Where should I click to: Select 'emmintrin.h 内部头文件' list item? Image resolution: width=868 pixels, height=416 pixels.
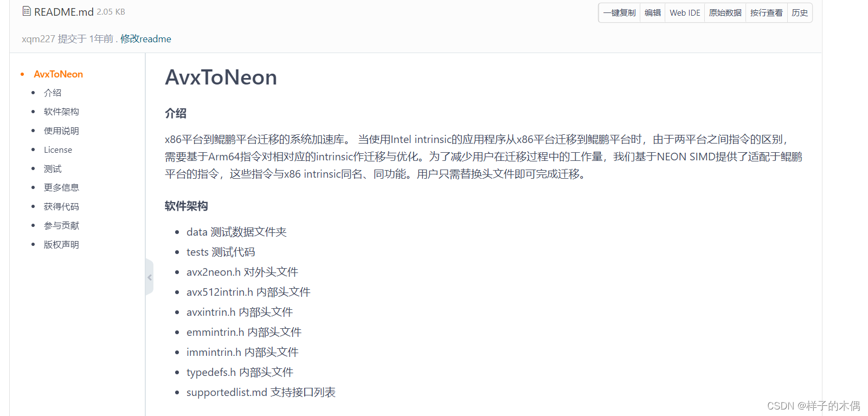244,333
